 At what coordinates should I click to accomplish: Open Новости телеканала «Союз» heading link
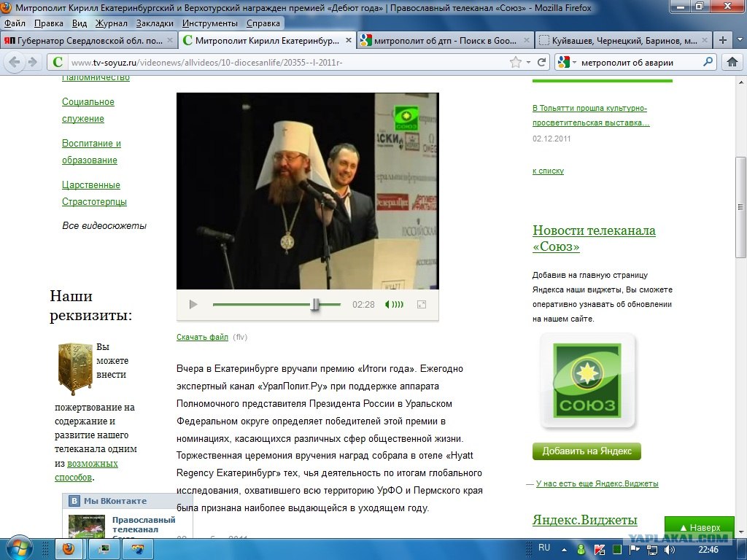coord(594,238)
